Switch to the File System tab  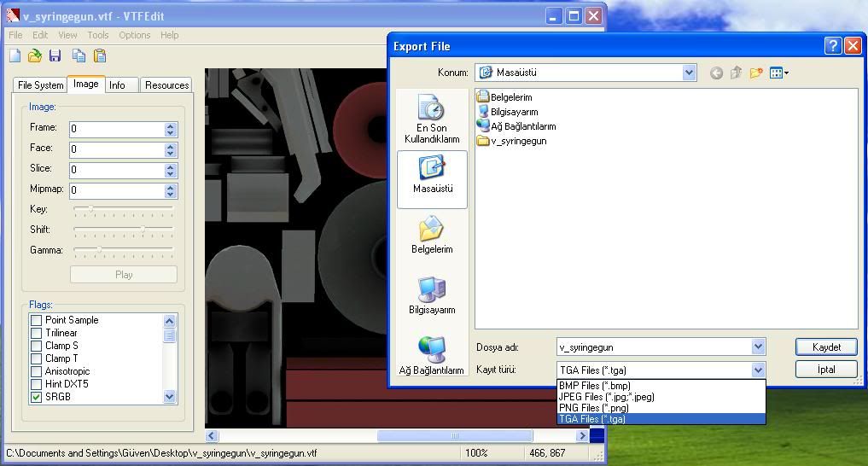click(41, 85)
